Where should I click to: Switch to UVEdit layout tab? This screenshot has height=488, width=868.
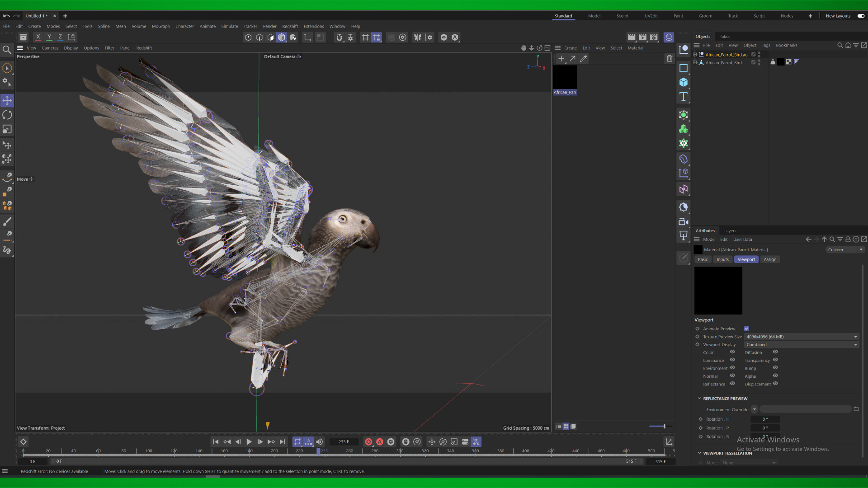click(651, 16)
